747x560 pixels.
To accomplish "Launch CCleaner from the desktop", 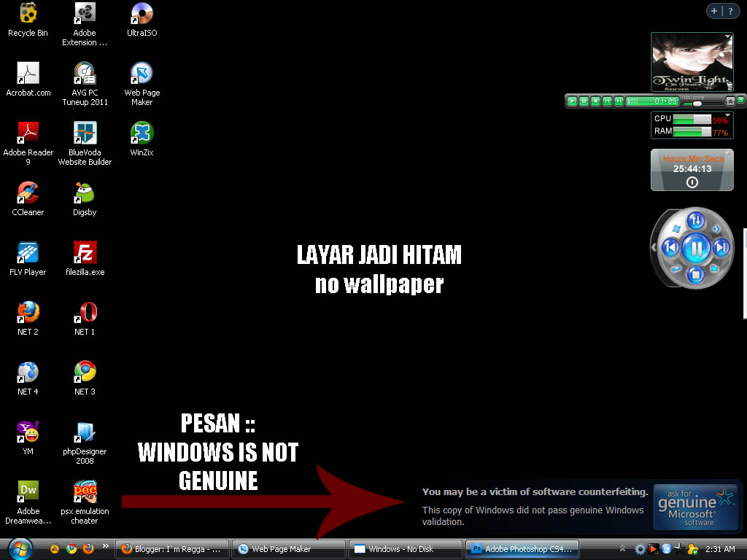I will [28, 199].
